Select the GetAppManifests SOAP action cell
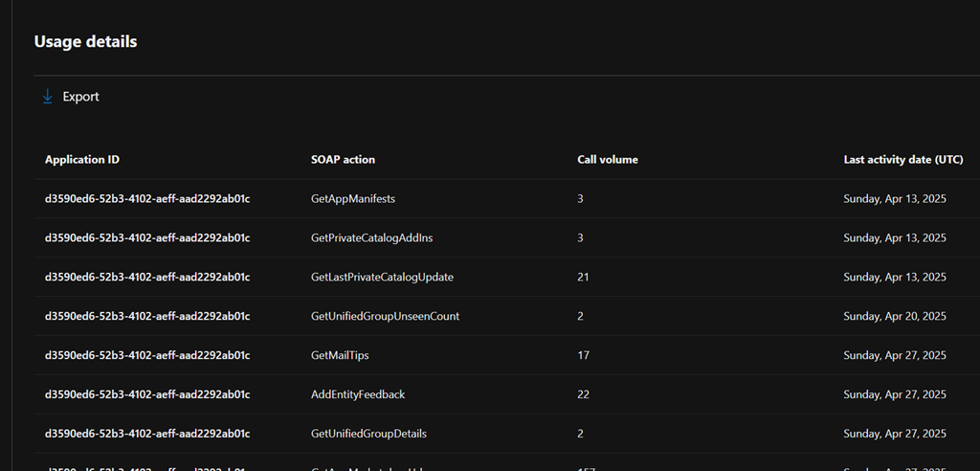 click(x=353, y=199)
